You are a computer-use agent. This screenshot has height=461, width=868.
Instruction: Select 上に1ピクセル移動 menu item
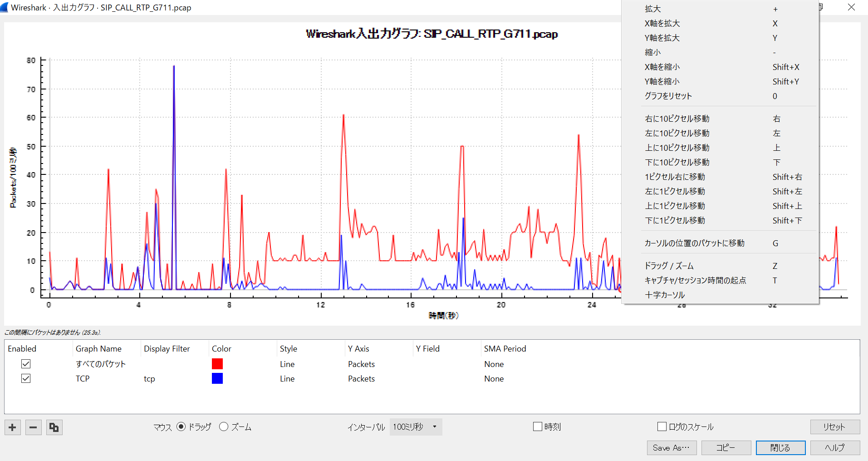pos(721,206)
